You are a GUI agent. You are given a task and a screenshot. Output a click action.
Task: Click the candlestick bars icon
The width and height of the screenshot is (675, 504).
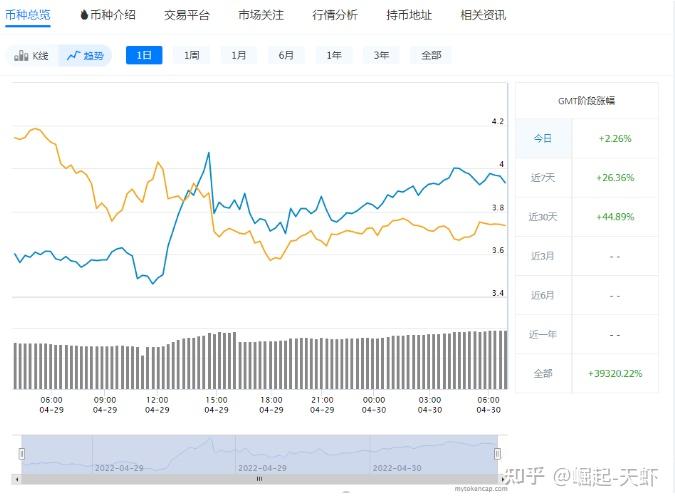21,56
